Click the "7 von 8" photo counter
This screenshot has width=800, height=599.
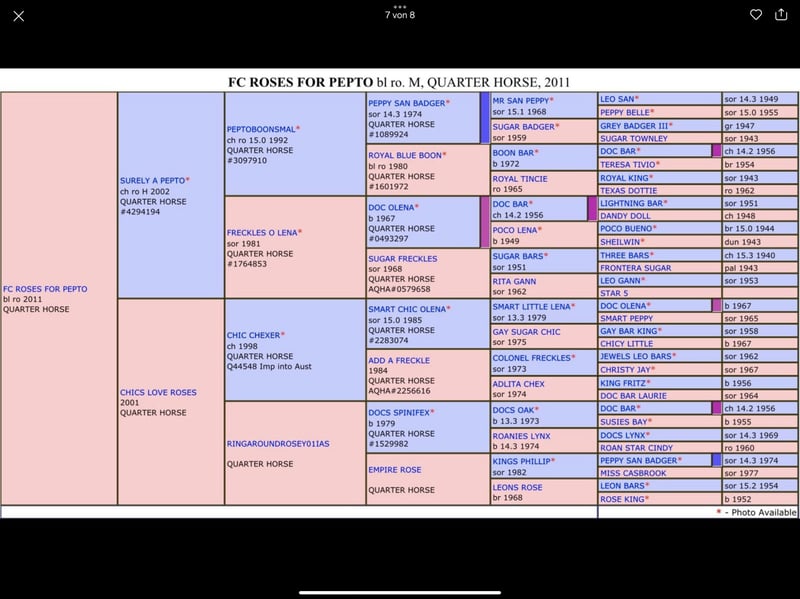pyautogui.click(x=400, y=15)
